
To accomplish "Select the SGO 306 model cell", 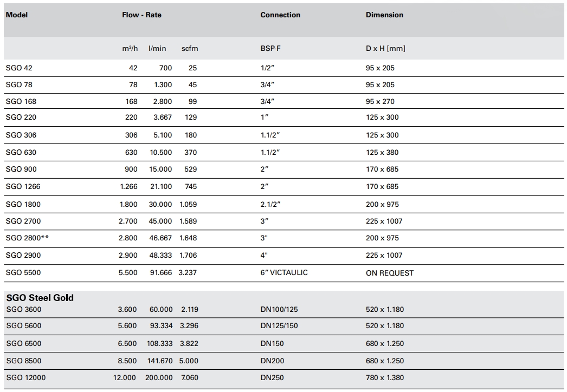I will pos(21,135).
